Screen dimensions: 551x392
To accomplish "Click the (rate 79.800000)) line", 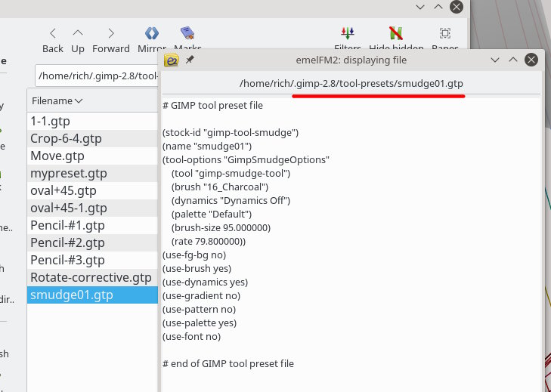I will [209, 242].
